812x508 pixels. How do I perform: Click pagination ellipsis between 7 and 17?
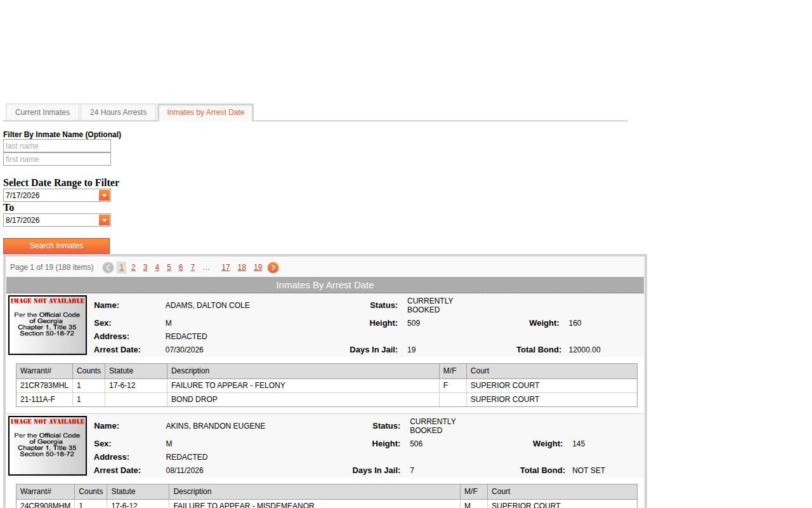pos(206,267)
